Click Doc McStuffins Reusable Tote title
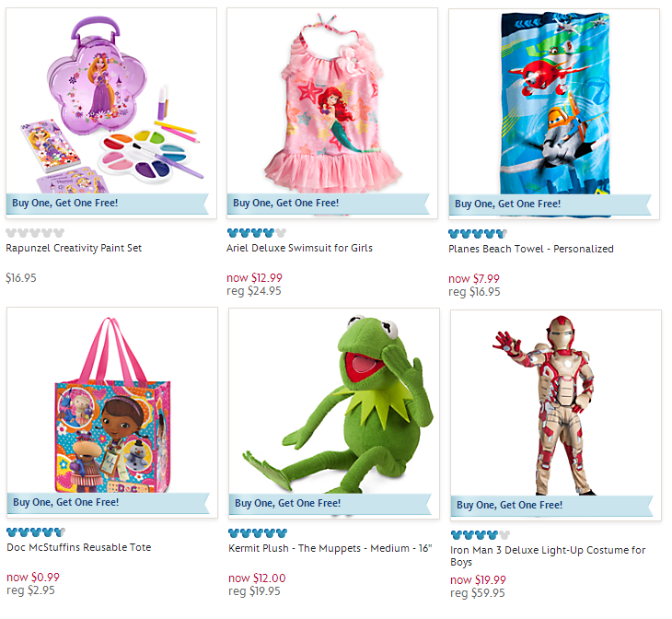 [x=79, y=547]
